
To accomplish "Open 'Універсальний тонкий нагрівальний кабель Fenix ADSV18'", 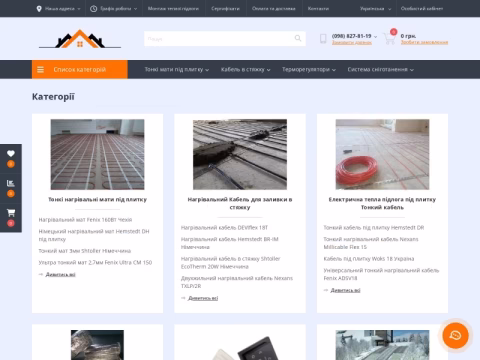I will (x=381, y=274).
